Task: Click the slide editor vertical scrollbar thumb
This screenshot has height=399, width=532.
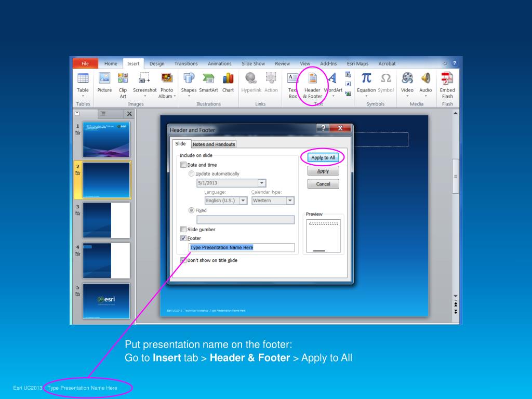Action: (456, 176)
